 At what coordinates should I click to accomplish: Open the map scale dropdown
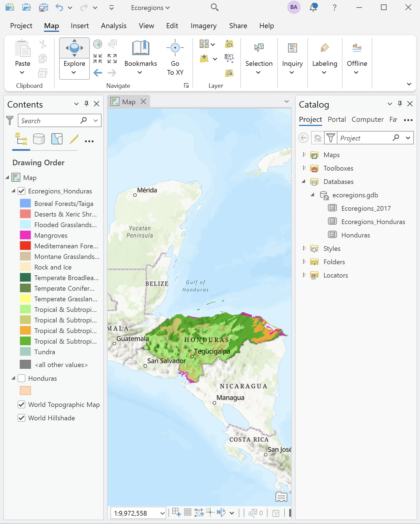click(162, 513)
